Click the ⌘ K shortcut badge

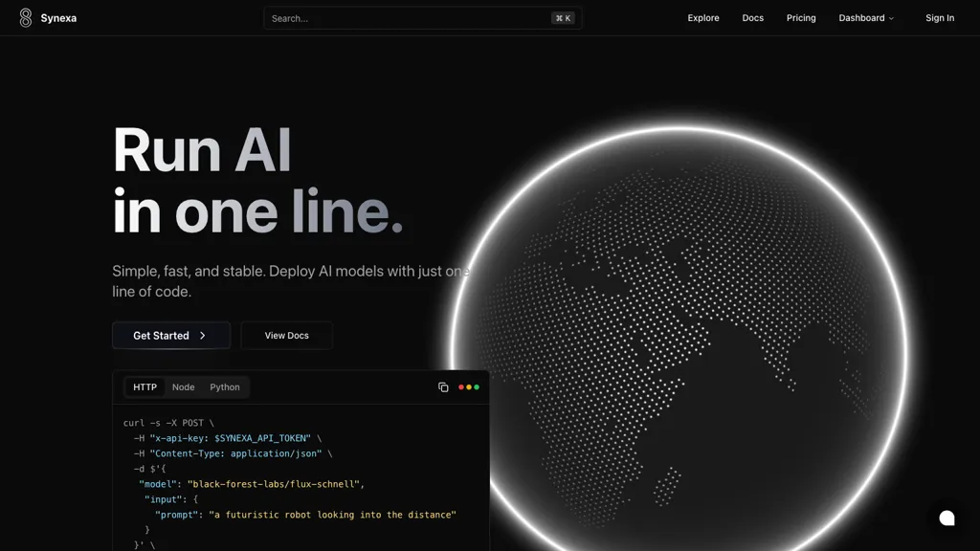[x=563, y=18]
